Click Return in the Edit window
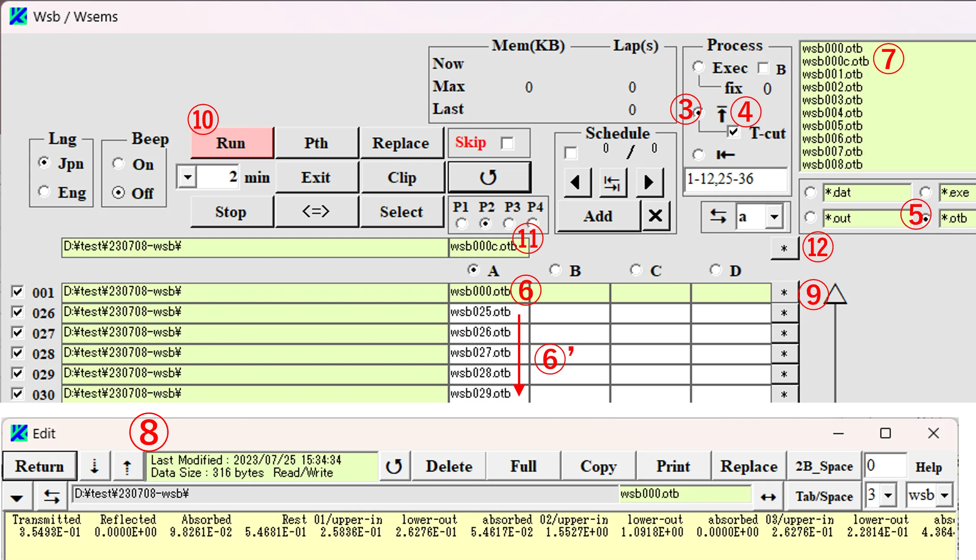 39,466
